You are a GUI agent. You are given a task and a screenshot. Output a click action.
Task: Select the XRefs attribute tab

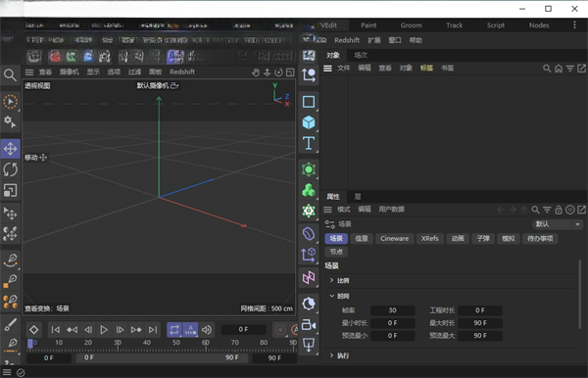430,239
